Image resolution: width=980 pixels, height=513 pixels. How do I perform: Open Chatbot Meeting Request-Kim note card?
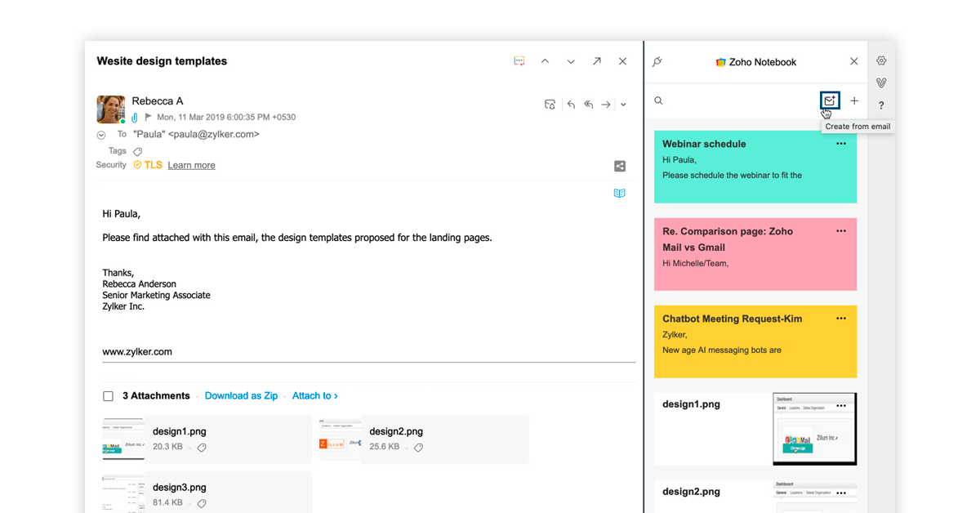coord(755,341)
